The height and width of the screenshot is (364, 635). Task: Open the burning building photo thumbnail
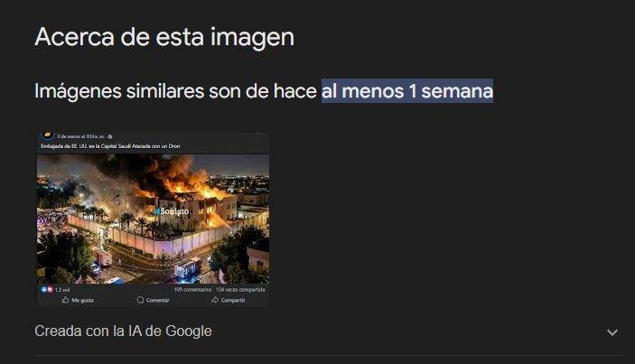(x=153, y=219)
